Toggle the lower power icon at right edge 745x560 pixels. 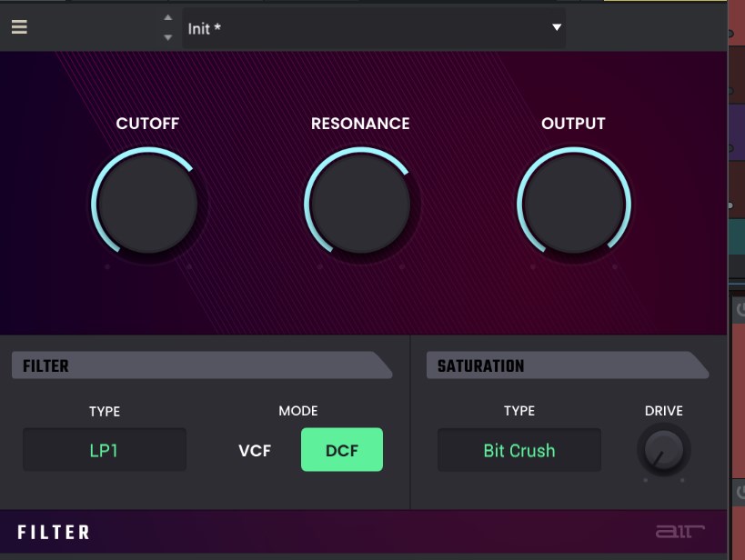(740, 493)
